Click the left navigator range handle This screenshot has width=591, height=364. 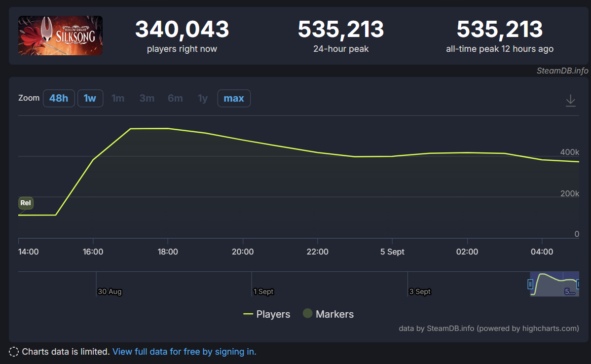pos(530,284)
